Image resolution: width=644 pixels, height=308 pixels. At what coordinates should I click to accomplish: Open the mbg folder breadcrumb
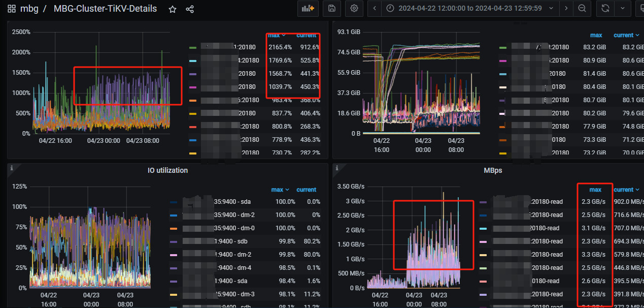pos(29,9)
